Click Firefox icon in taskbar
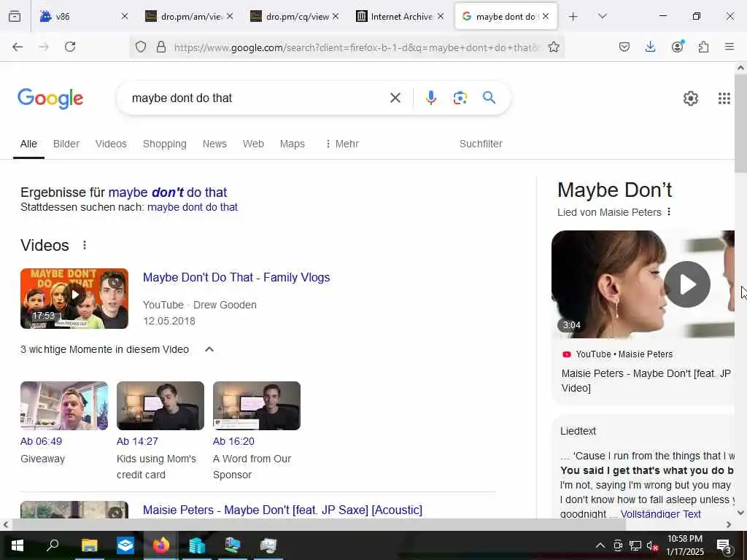The height and width of the screenshot is (560, 747). coord(161,545)
